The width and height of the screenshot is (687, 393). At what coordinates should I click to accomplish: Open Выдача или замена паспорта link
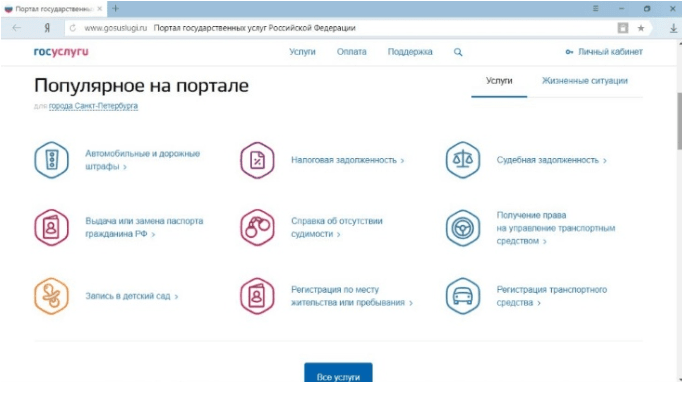tap(144, 227)
